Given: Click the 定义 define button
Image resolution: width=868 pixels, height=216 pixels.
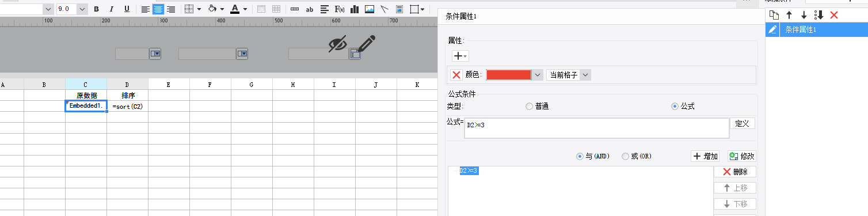Looking at the screenshot, I should pos(743,123).
